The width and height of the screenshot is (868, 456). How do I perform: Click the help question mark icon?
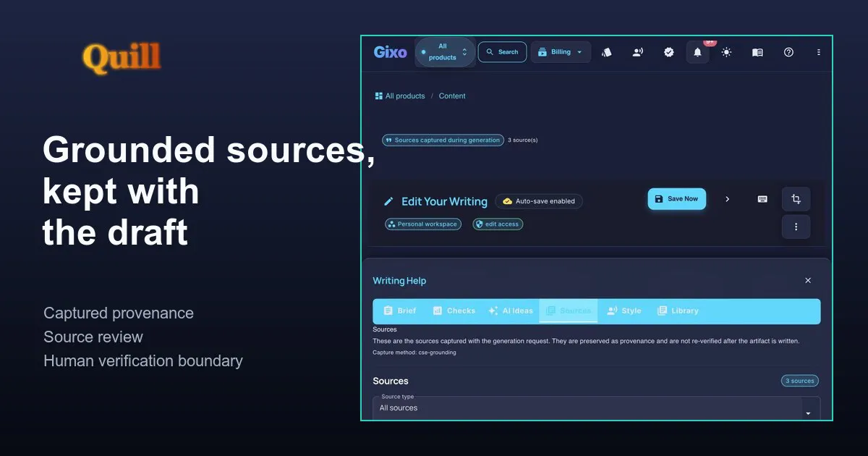788,52
